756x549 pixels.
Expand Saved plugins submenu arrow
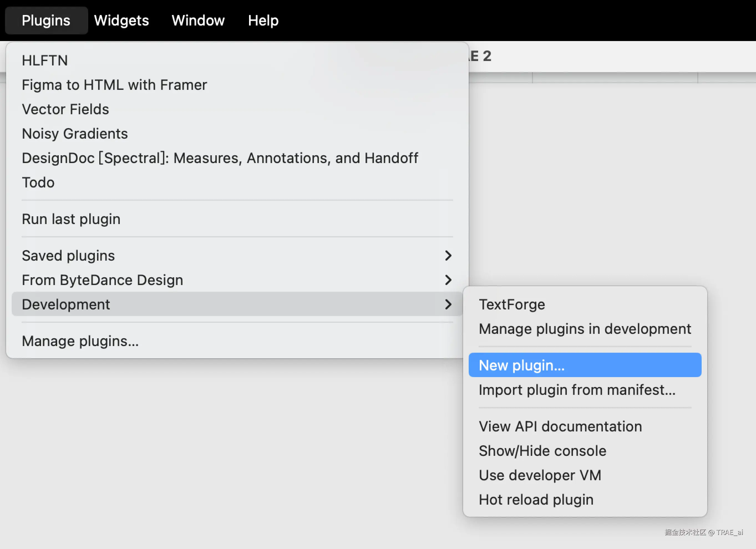448,256
